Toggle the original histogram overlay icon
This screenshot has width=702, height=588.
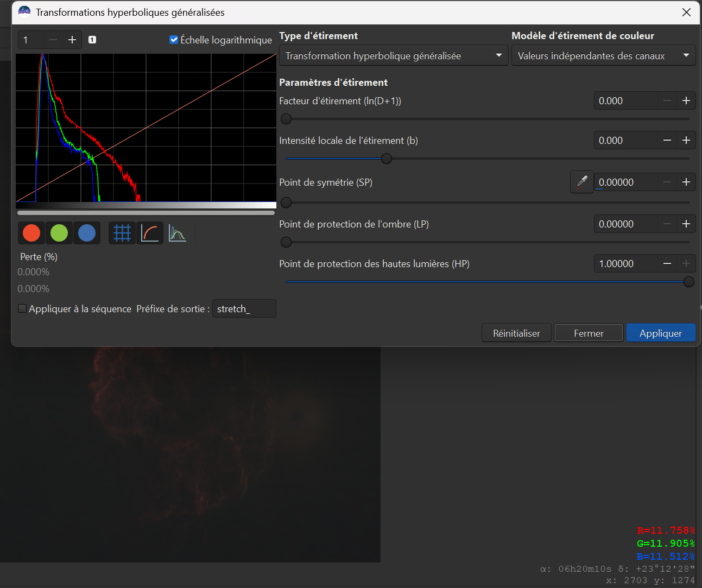click(x=177, y=233)
